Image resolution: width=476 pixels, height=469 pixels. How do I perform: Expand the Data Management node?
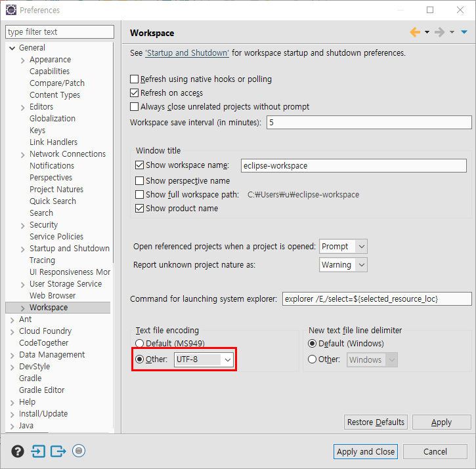[12, 356]
